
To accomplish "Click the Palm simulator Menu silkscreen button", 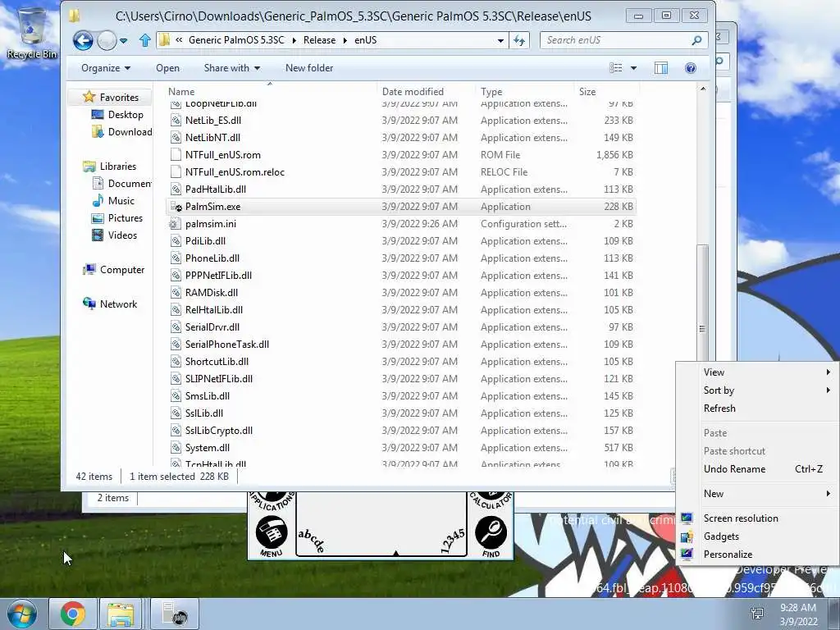I will pyautogui.click(x=272, y=536).
